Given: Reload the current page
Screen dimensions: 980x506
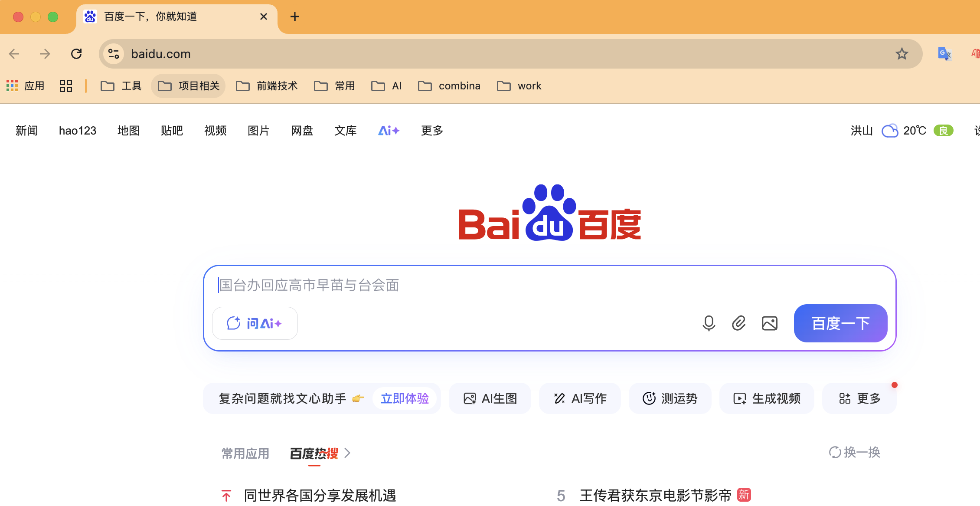Looking at the screenshot, I should coord(76,54).
